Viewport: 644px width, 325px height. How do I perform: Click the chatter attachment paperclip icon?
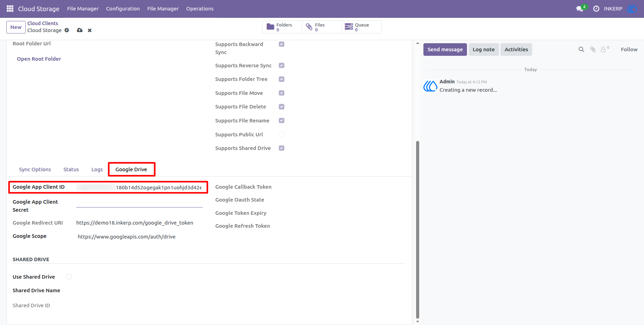coord(593,50)
